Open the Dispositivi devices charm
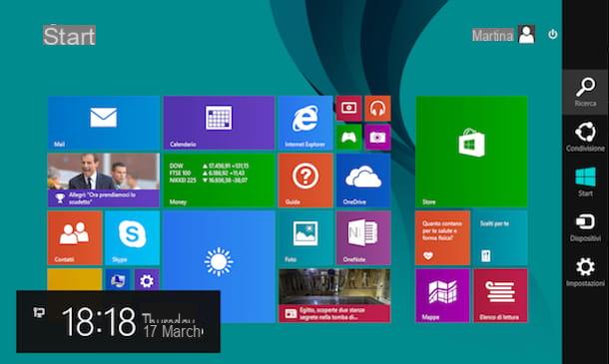This screenshot has width=609, height=364. click(585, 227)
